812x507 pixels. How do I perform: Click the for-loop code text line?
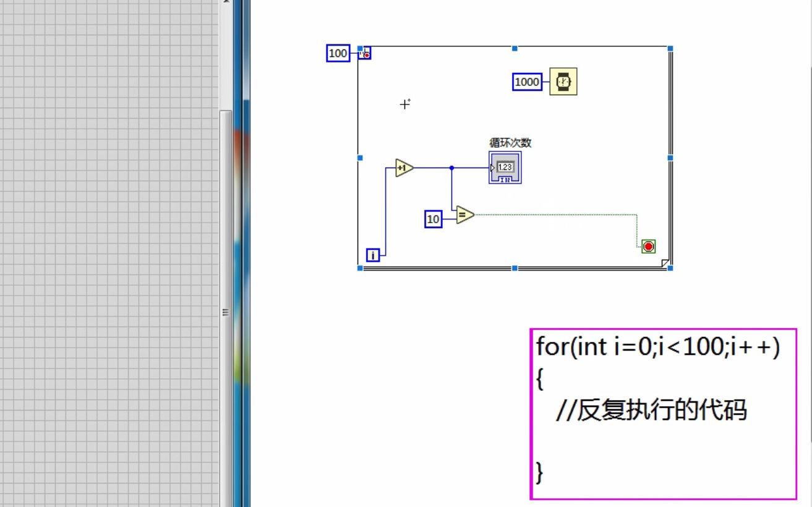[x=659, y=347]
